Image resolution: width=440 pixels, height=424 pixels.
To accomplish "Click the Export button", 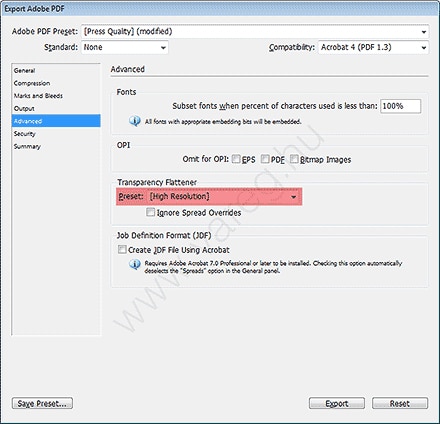I will pos(337,403).
